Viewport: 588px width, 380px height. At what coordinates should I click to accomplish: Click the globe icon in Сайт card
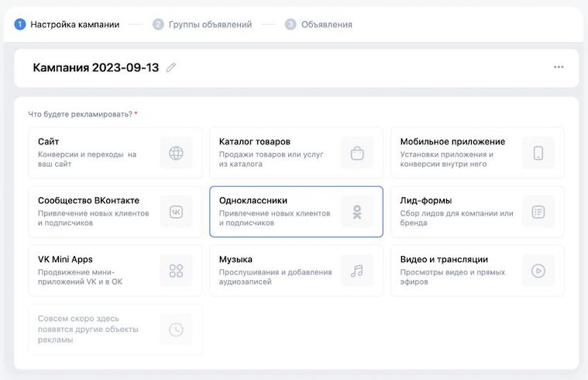[x=176, y=153]
